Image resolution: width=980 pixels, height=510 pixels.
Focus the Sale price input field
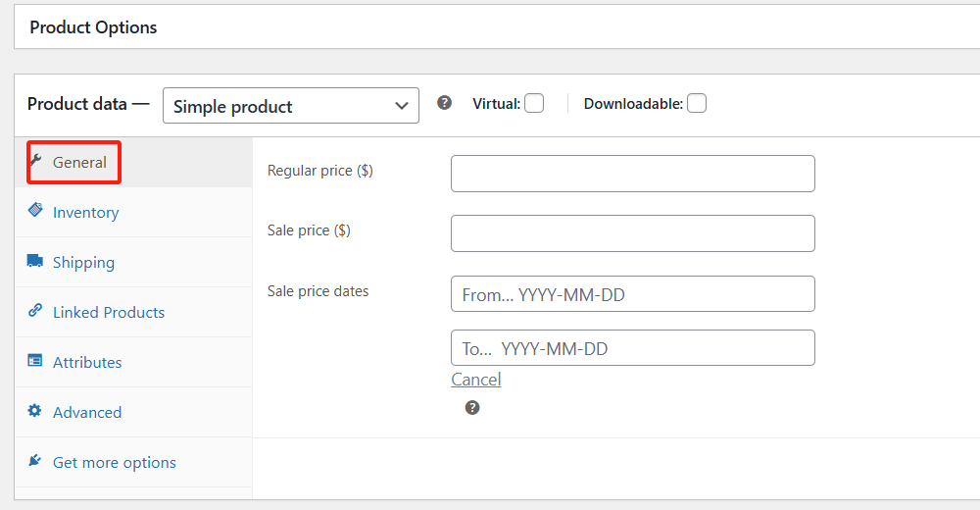tap(632, 233)
